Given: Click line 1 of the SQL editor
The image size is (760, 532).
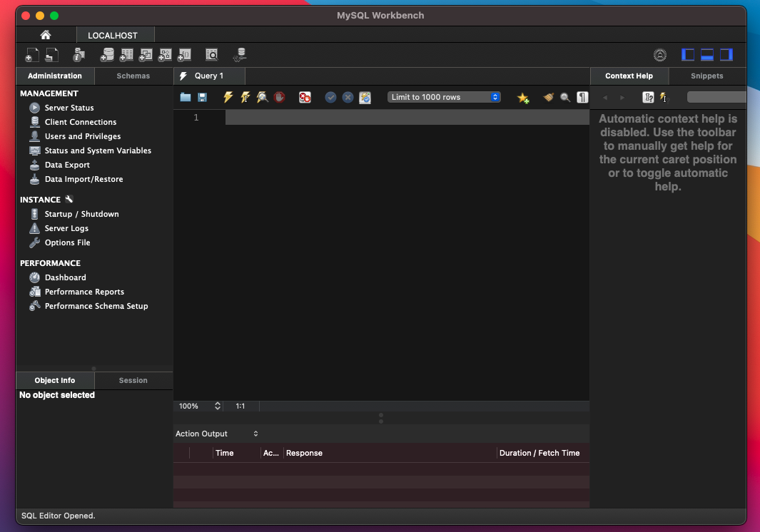Looking at the screenshot, I should [x=407, y=117].
